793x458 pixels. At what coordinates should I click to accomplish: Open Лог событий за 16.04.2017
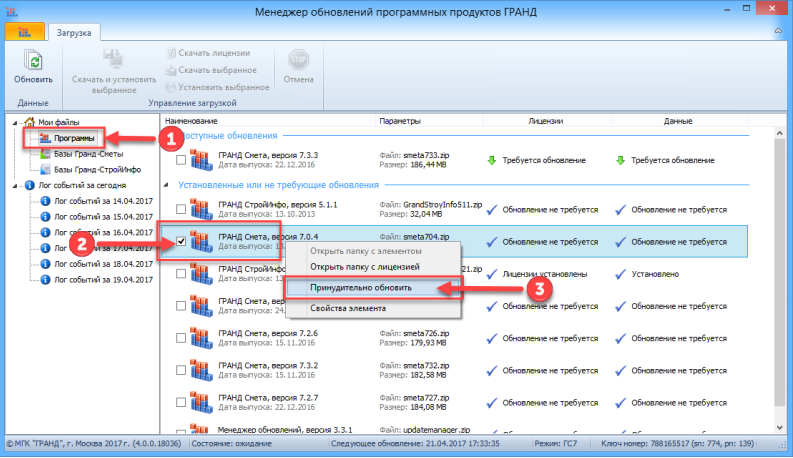click(x=103, y=232)
